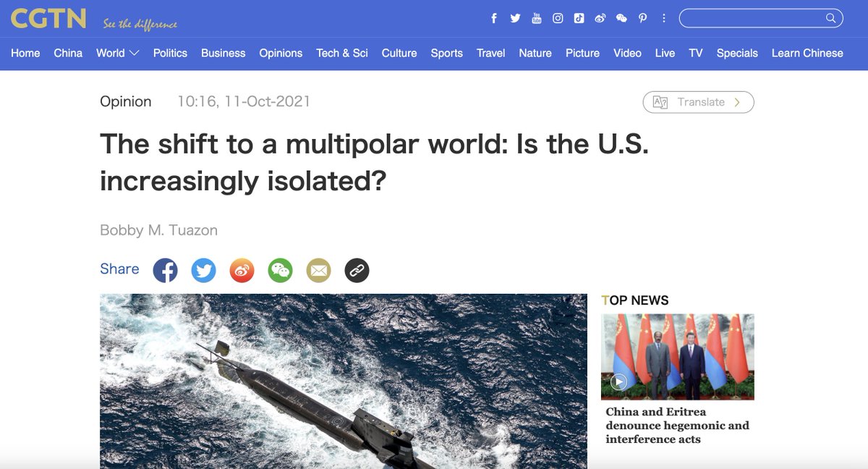Open CGTN Twitter page from header
This screenshot has height=469, width=868.
tap(515, 18)
